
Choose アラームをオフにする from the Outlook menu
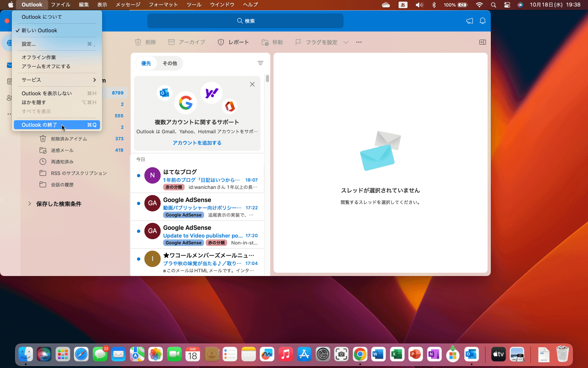pyautogui.click(x=57, y=66)
